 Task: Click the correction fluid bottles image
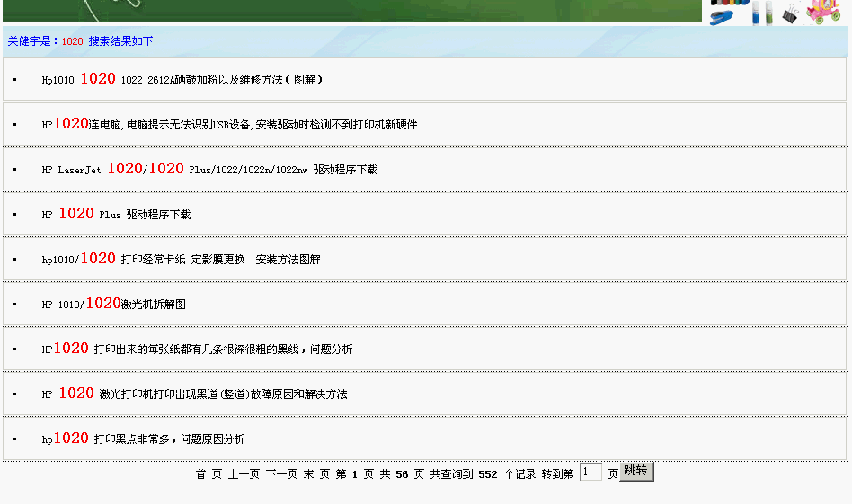pos(761,13)
